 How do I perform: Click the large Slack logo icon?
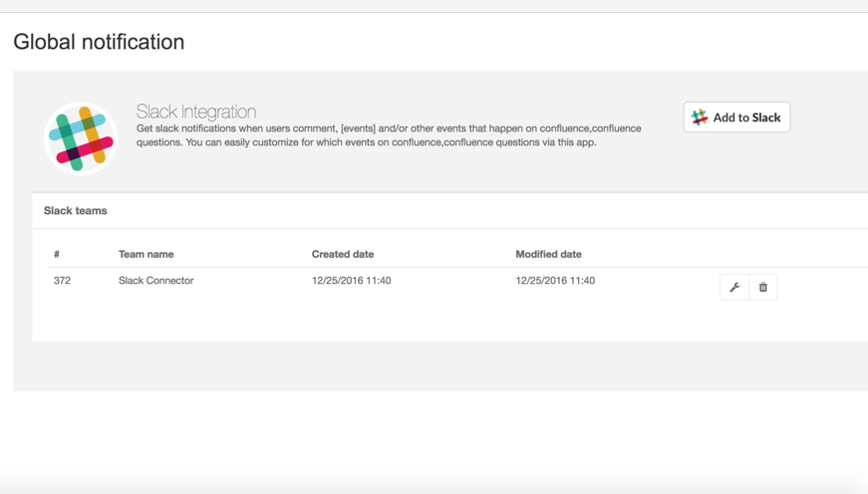click(81, 138)
